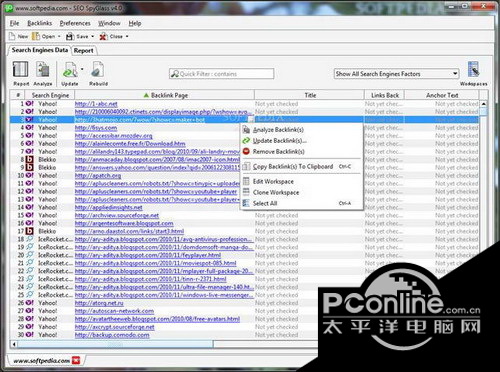The image size is (500, 372).
Task: Click the IceRocket icon in row 18
Action: 30,239
